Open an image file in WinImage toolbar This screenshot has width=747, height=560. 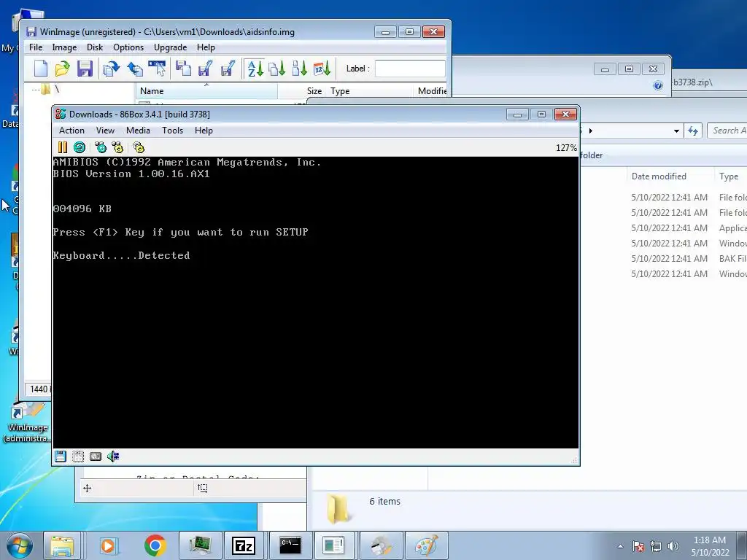click(x=63, y=69)
